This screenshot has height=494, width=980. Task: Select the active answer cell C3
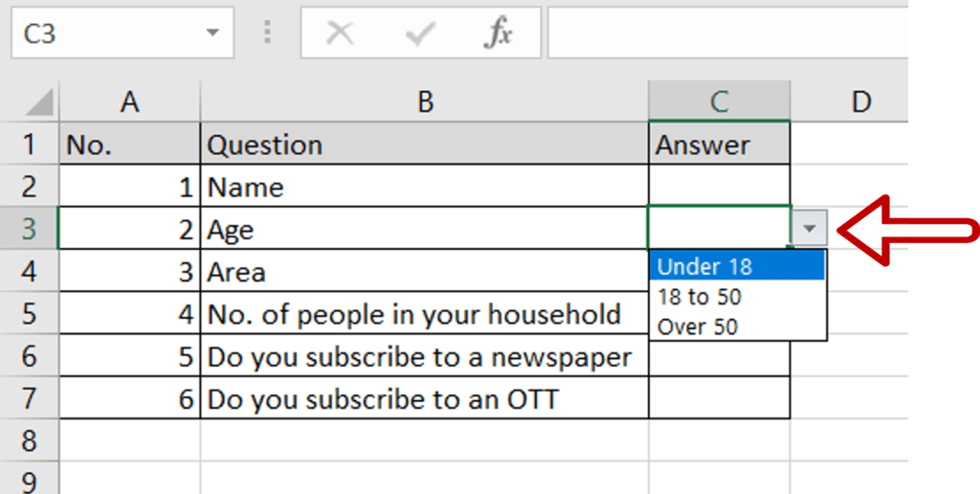point(720,228)
